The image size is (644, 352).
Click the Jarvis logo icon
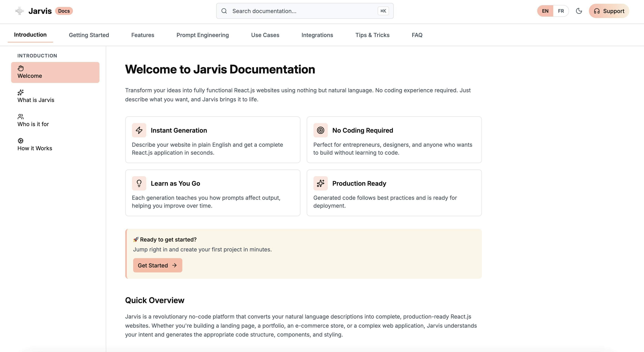pos(19,11)
